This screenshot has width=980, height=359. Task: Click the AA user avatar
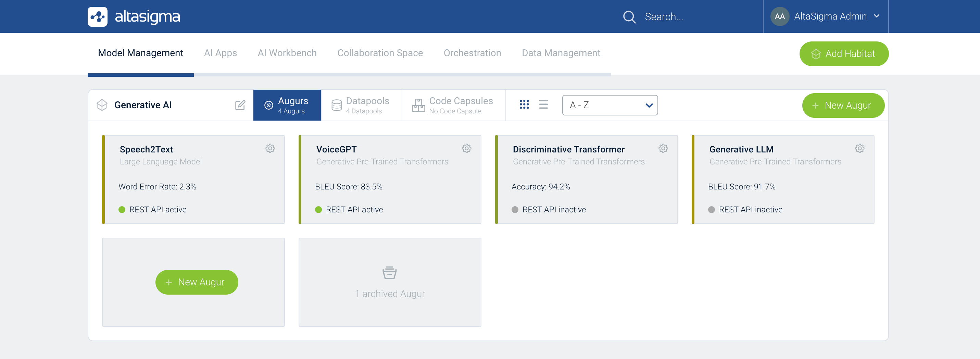pyautogui.click(x=779, y=16)
